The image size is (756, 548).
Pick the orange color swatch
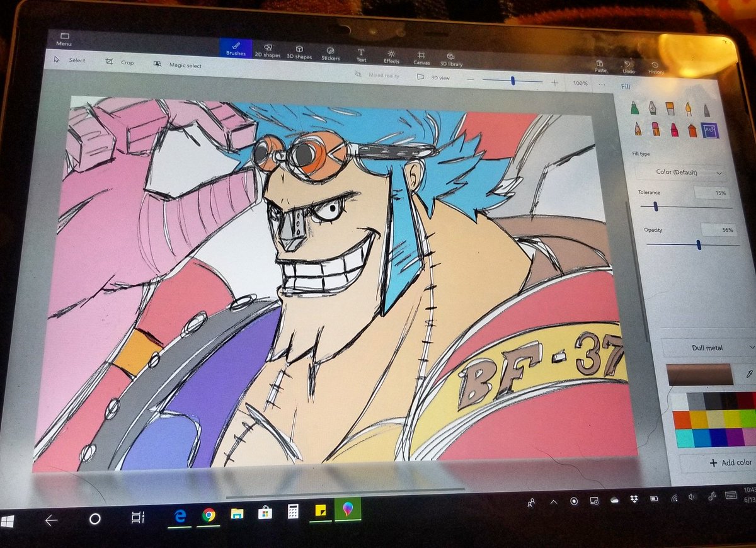pyautogui.click(x=682, y=419)
